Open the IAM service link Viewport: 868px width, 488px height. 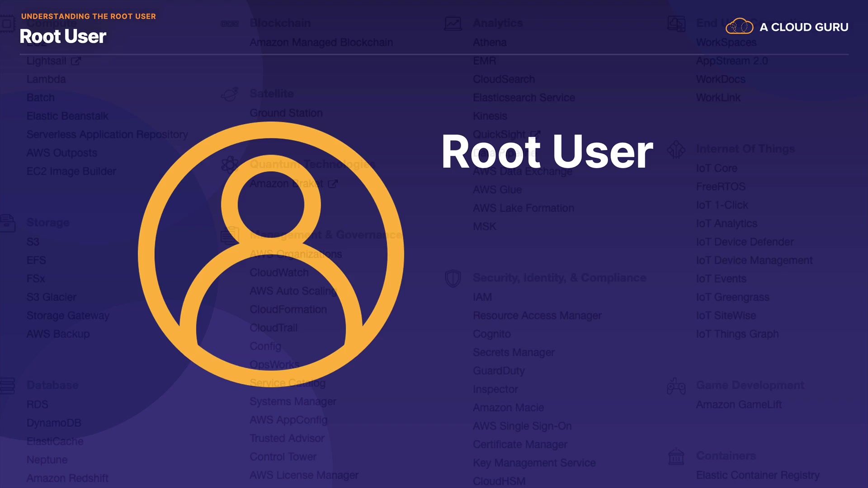point(482,297)
